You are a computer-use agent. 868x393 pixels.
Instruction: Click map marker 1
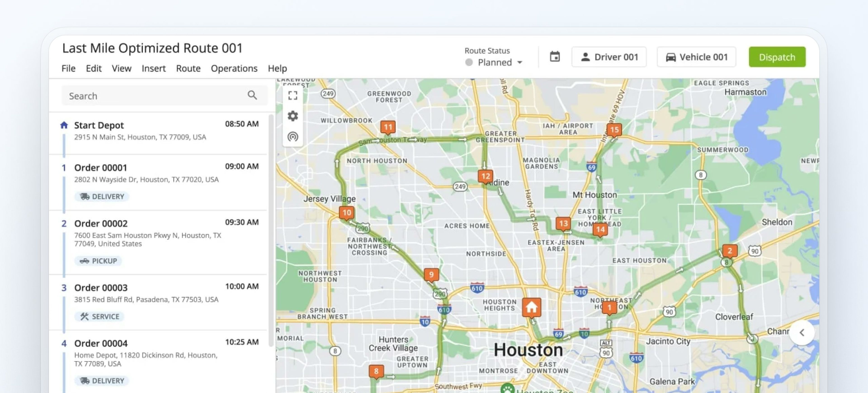[609, 308]
